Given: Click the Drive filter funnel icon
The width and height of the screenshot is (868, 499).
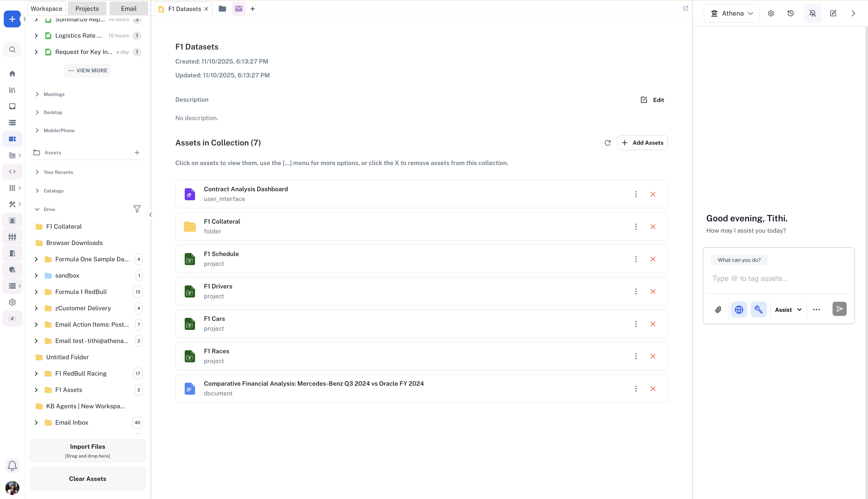Looking at the screenshot, I should click(x=137, y=209).
